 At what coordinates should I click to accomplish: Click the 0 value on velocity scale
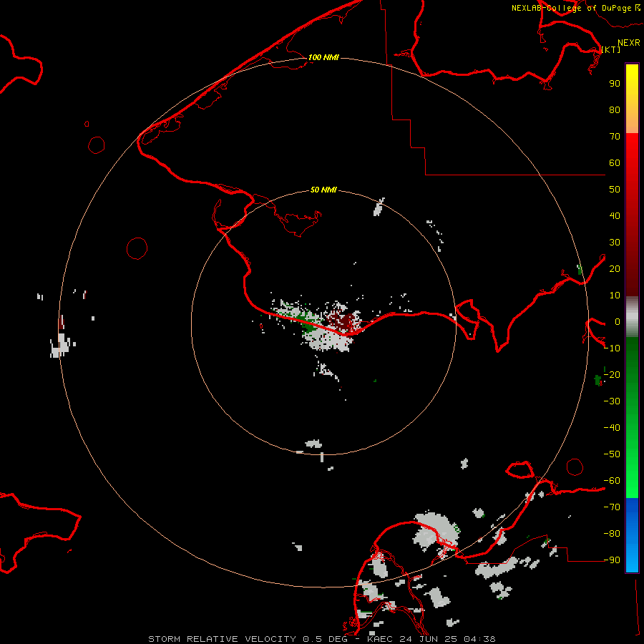coord(618,321)
